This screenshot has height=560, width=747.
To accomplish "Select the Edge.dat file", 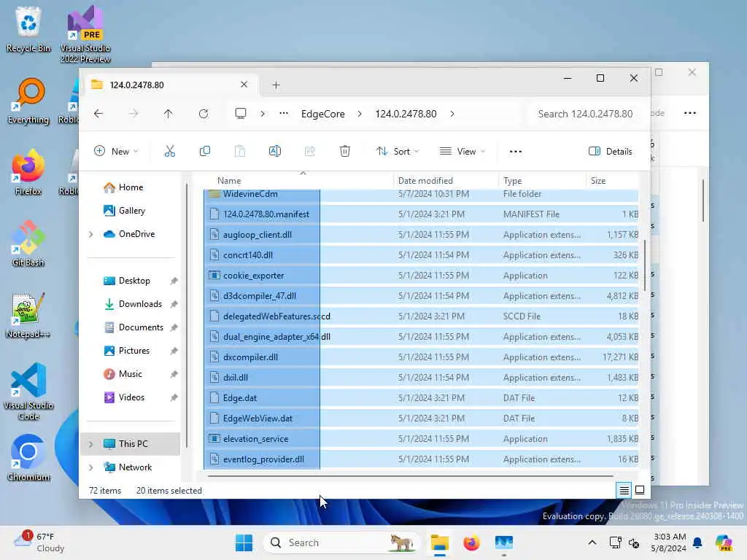I will [421, 398].
